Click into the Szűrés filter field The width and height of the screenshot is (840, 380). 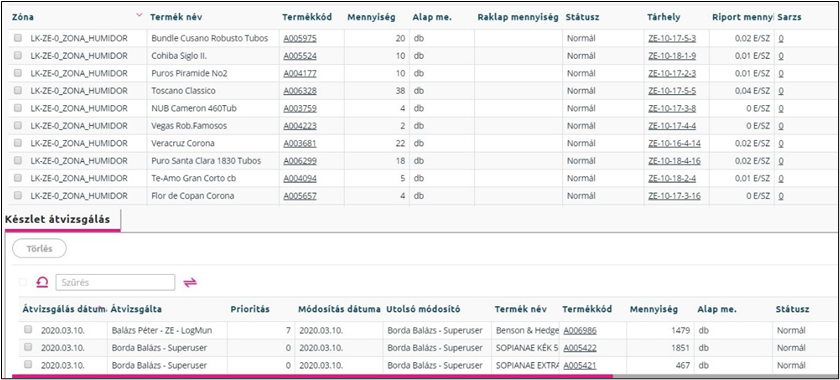[115, 282]
